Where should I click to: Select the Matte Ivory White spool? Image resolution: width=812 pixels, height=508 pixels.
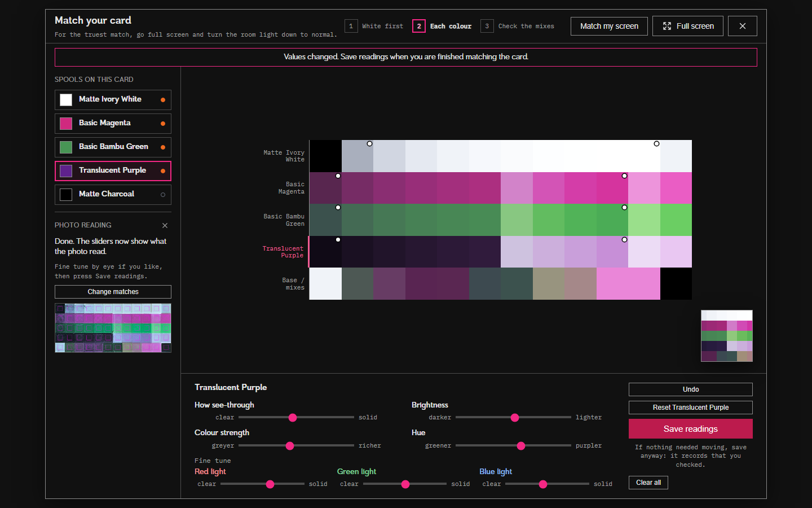tap(113, 100)
